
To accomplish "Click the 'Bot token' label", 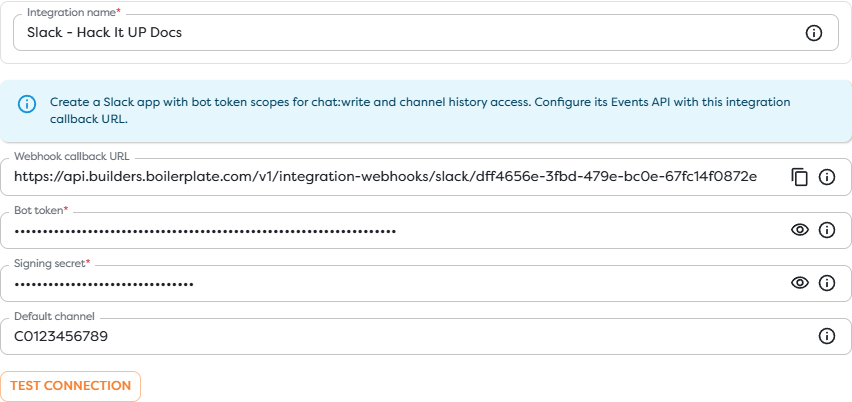I will pyautogui.click(x=41, y=210).
